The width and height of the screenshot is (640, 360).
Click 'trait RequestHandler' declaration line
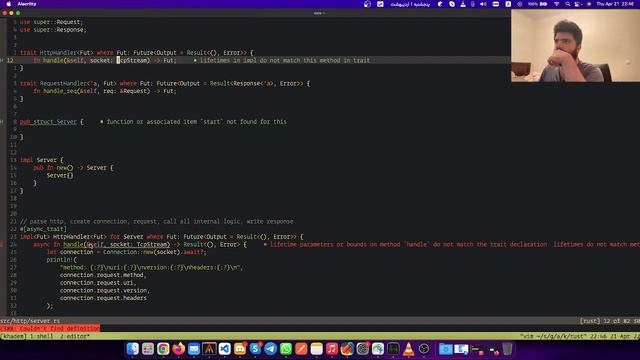165,83
